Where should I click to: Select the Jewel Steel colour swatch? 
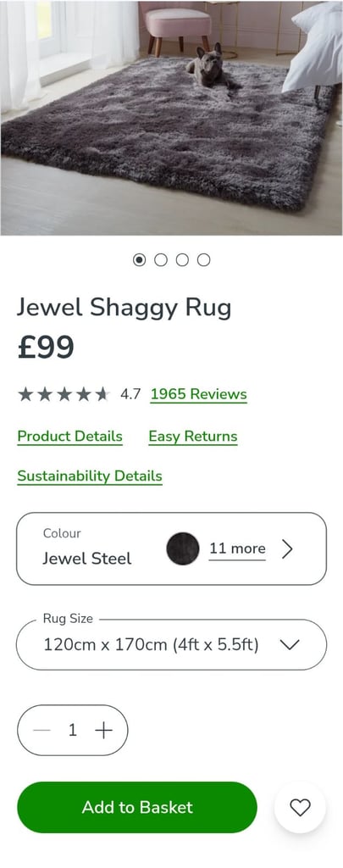[x=183, y=548]
